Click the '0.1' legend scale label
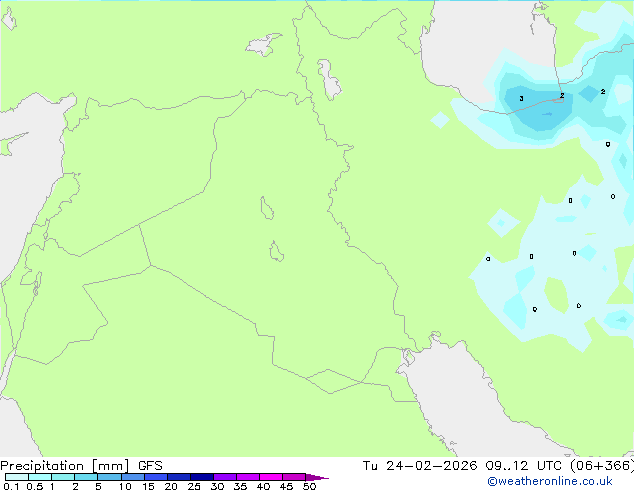This screenshot has width=634, height=490. click(x=11, y=486)
